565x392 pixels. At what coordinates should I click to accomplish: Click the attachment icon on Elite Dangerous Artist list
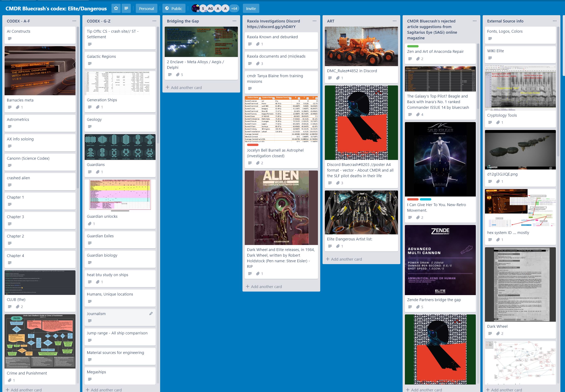point(338,246)
